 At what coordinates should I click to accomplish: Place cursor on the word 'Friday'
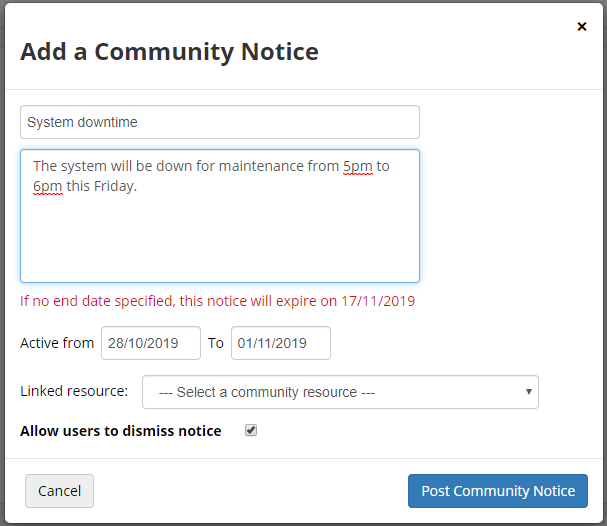point(114,186)
